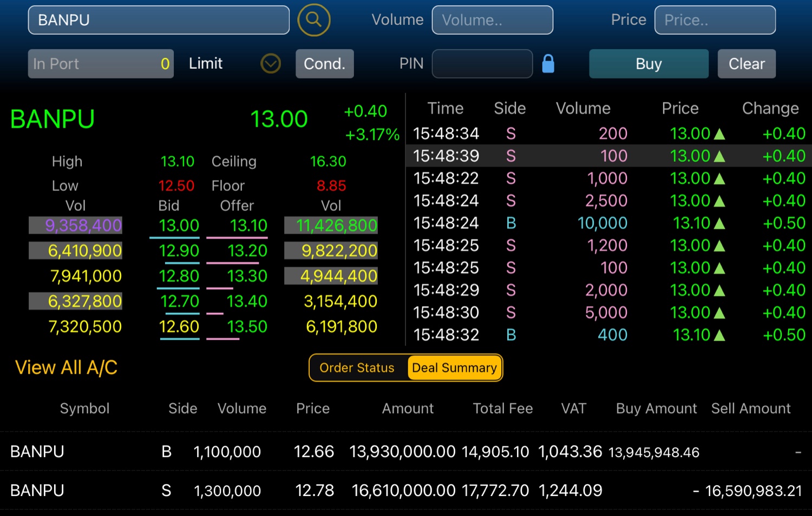Select the ticker trade at 15:48:29
Image resolution: width=812 pixels, height=516 pixels.
pyautogui.click(x=609, y=290)
